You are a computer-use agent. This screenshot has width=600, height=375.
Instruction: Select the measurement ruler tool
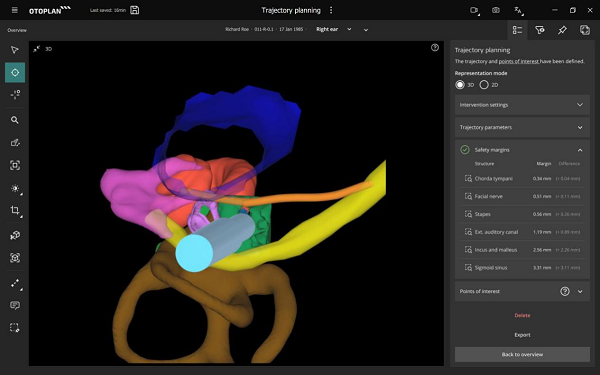[x=15, y=284]
